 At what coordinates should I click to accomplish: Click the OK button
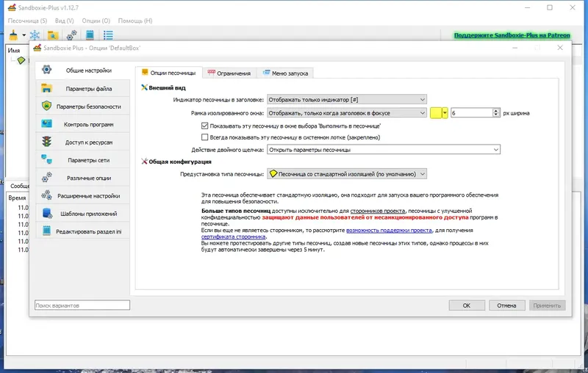(467, 305)
